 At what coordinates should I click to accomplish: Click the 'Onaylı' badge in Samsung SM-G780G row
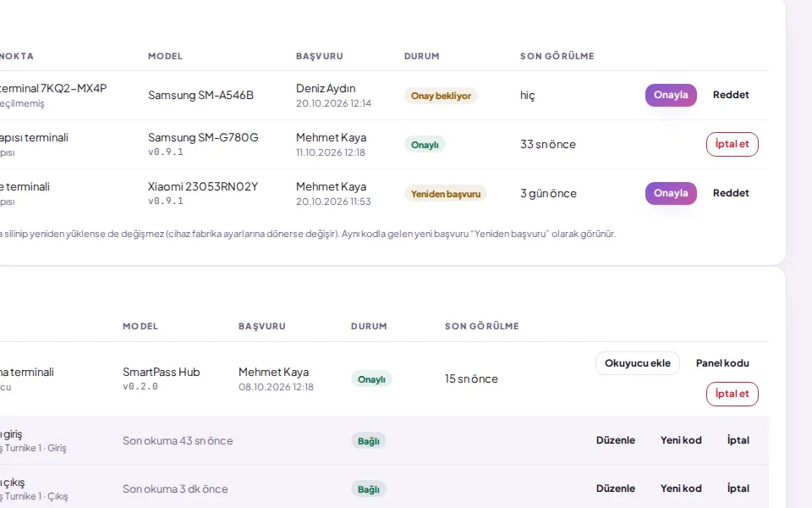[425, 145]
